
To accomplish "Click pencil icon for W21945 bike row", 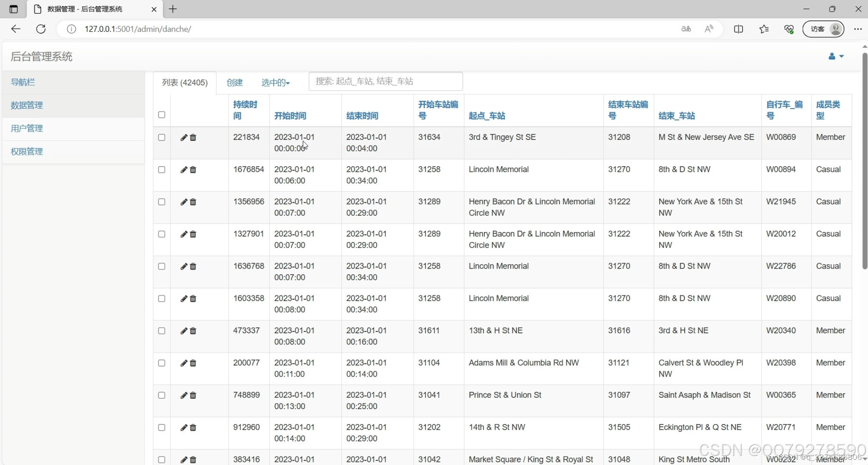I will pyautogui.click(x=183, y=202).
